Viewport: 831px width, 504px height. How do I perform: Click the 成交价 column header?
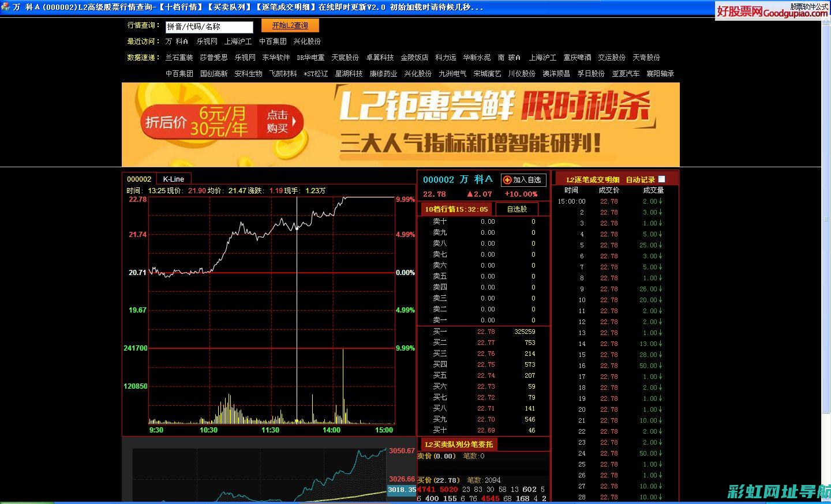pyautogui.click(x=609, y=190)
